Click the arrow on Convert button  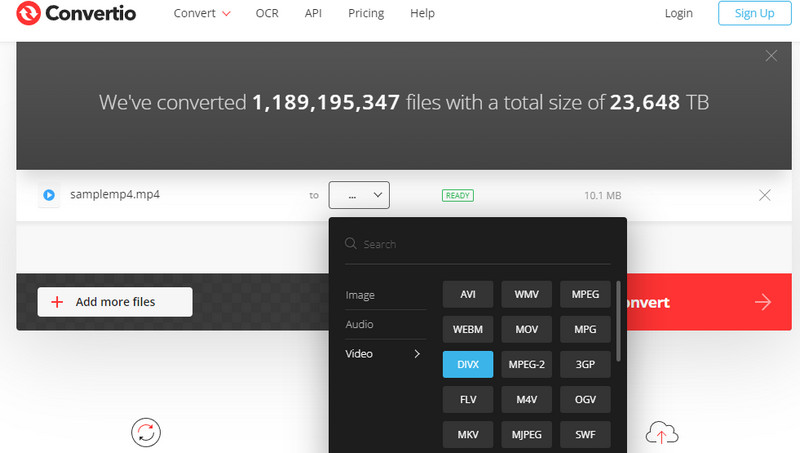point(763,302)
